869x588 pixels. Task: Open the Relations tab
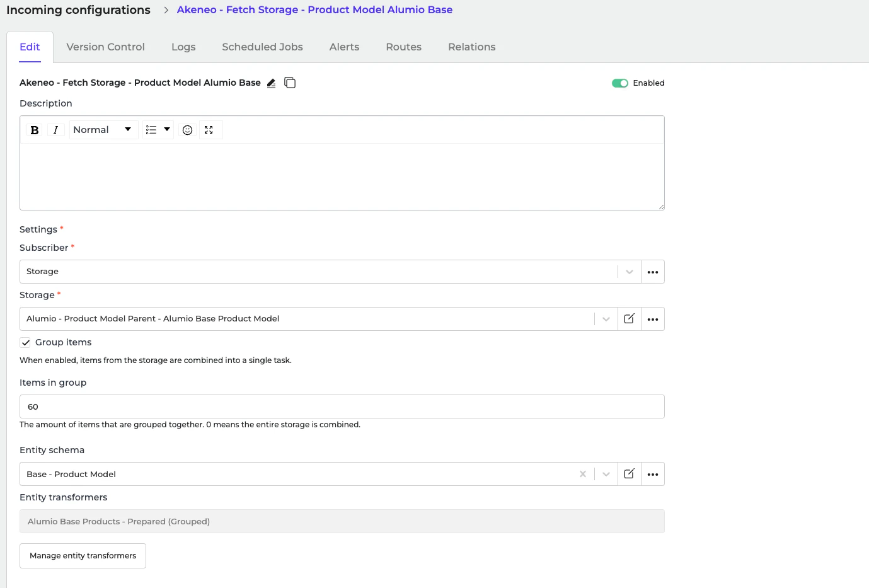[471, 47]
